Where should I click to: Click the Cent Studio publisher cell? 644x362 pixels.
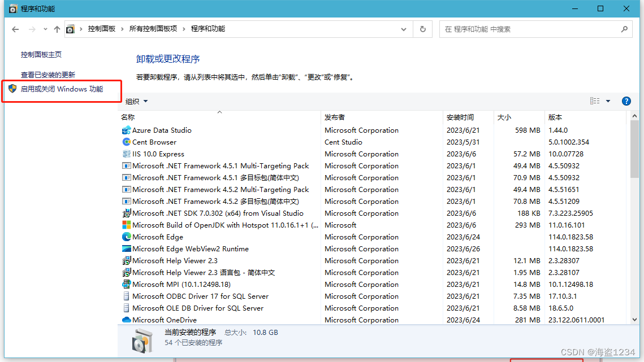click(343, 142)
